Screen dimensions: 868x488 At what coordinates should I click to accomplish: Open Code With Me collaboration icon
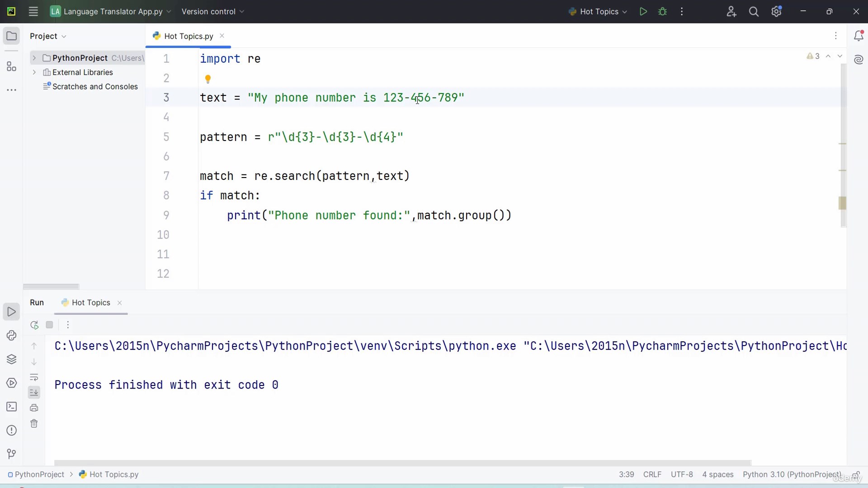(731, 12)
